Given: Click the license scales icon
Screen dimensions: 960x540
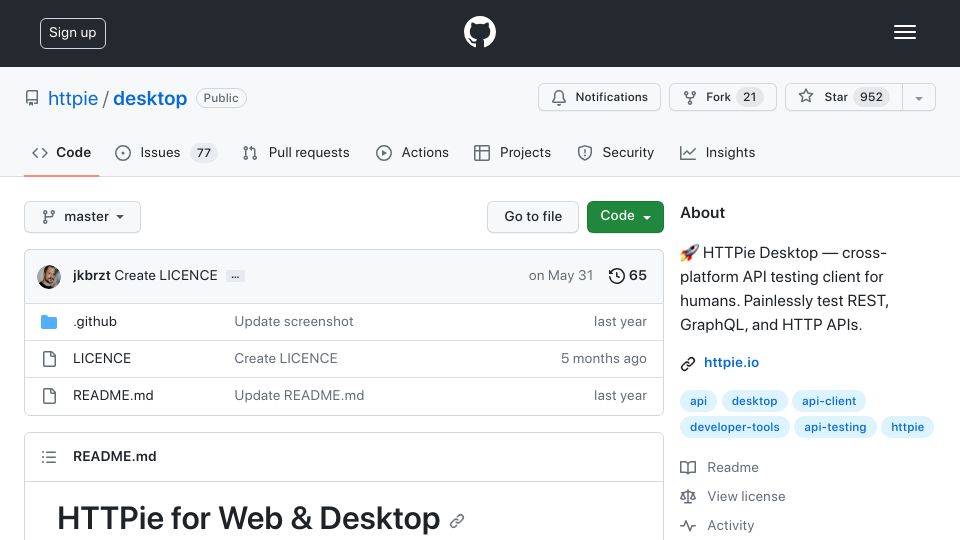Looking at the screenshot, I should coord(688,497).
